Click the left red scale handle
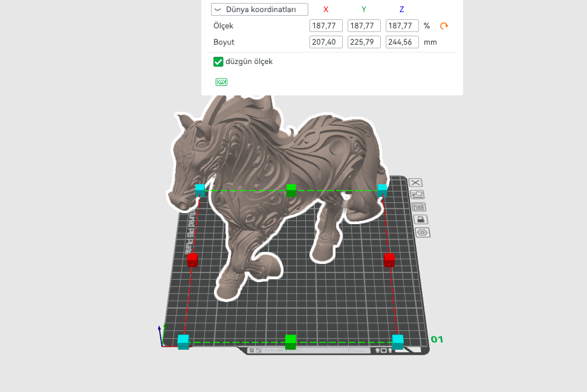 pyautogui.click(x=192, y=260)
